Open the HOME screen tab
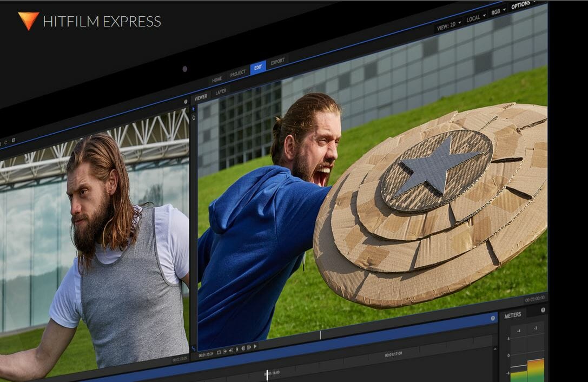 click(x=217, y=79)
